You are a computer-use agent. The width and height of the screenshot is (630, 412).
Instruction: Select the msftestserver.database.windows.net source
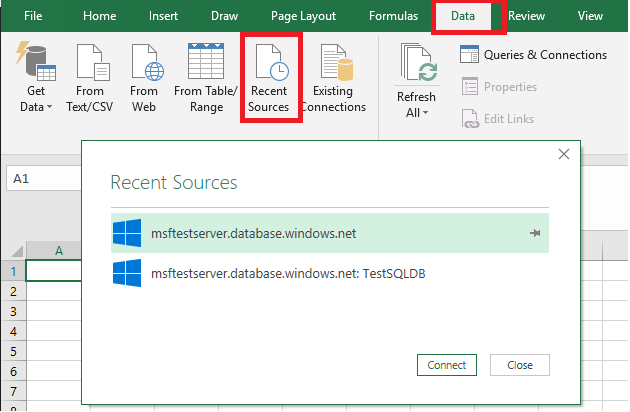click(330, 233)
